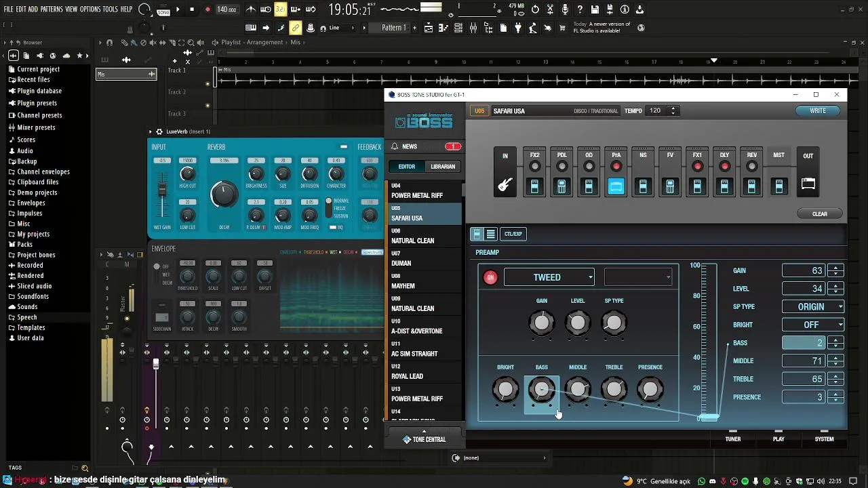Open the PATTERNS menu
This screenshot has height=488, width=868.
52,9
